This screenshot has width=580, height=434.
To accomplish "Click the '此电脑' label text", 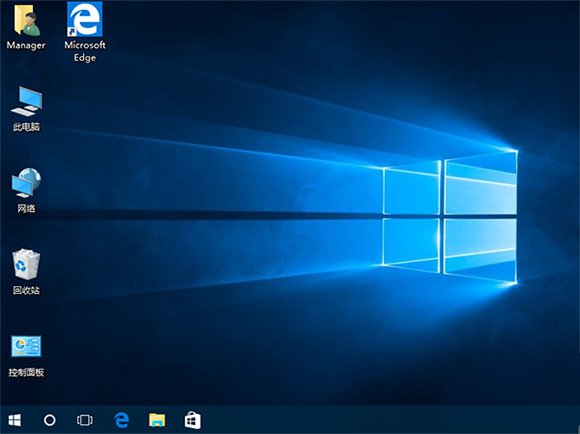I will 26,127.
